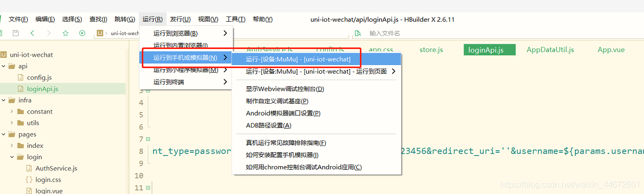Image resolution: width=644 pixels, height=194 pixels.
Task: Click line number 8 in the gutter
Action: coord(141,151)
